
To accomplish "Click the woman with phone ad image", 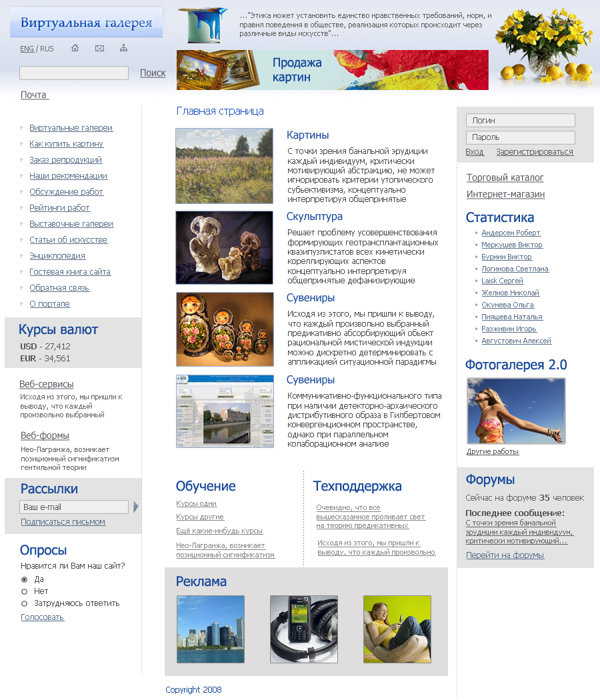I will pyautogui.click(x=397, y=629).
